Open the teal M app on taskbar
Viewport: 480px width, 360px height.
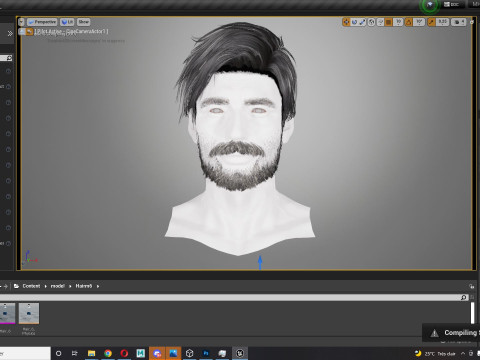[x=141, y=353]
